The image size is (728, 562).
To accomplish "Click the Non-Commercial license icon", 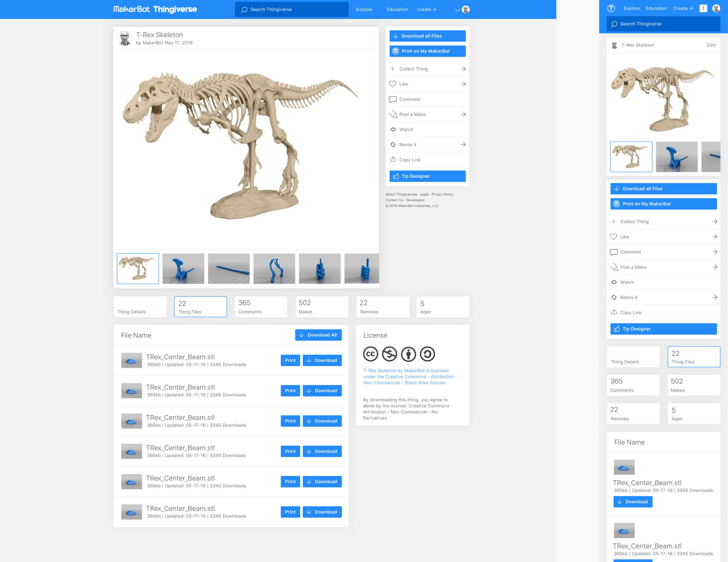I will click(389, 354).
